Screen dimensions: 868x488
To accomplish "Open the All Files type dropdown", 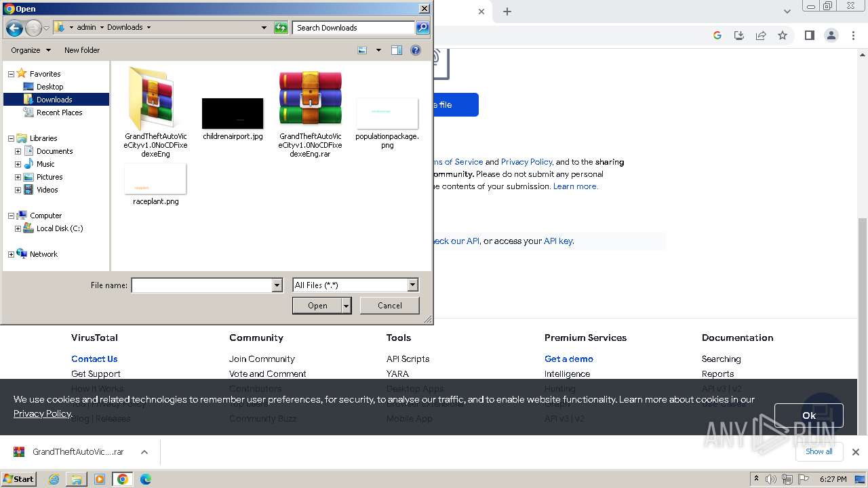I will (413, 285).
